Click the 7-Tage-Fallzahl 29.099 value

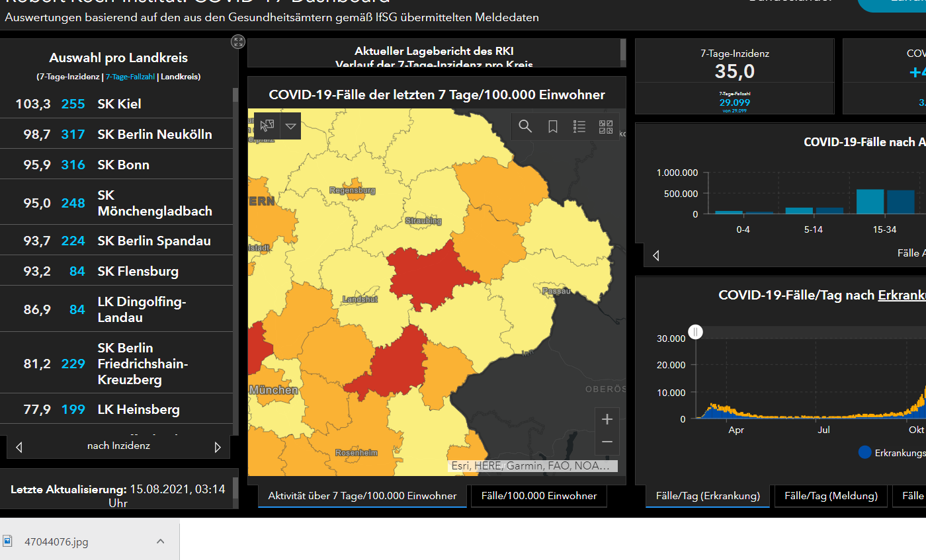click(735, 102)
